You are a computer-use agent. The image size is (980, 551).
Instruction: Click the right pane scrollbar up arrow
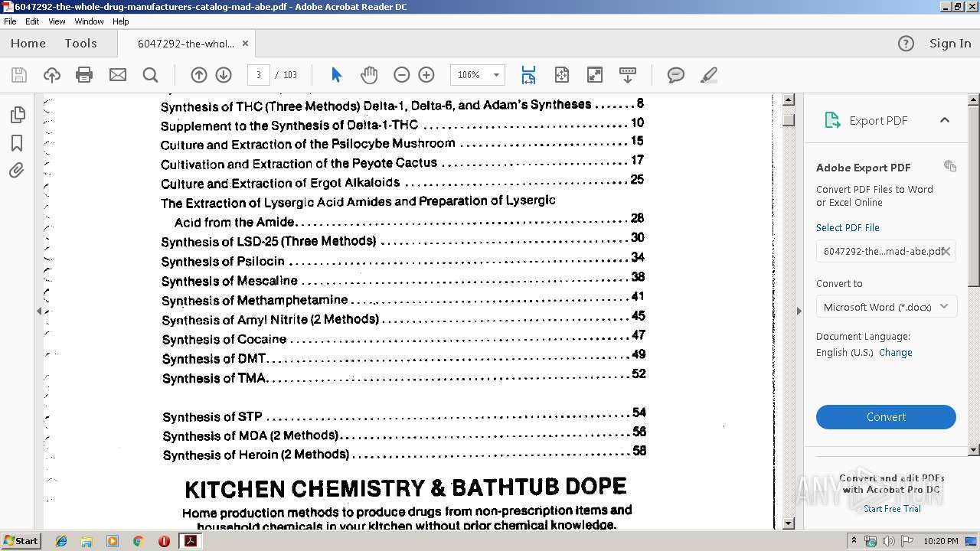pyautogui.click(x=974, y=100)
